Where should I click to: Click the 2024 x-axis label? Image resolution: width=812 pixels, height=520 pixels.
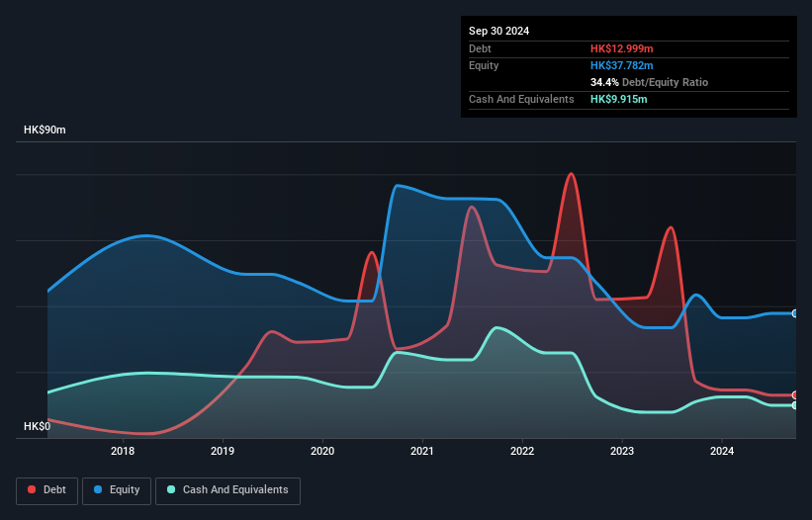(x=722, y=451)
